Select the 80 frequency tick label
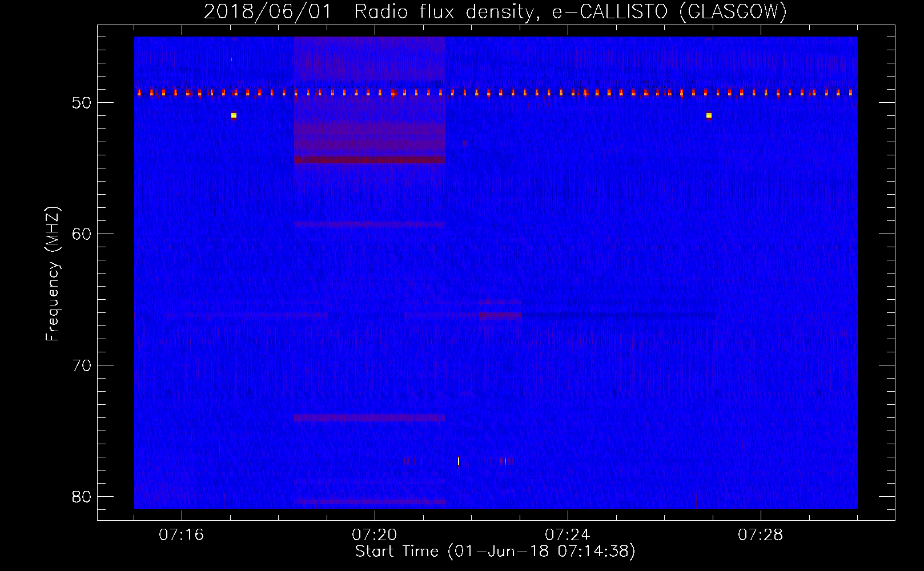 click(x=82, y=497)
